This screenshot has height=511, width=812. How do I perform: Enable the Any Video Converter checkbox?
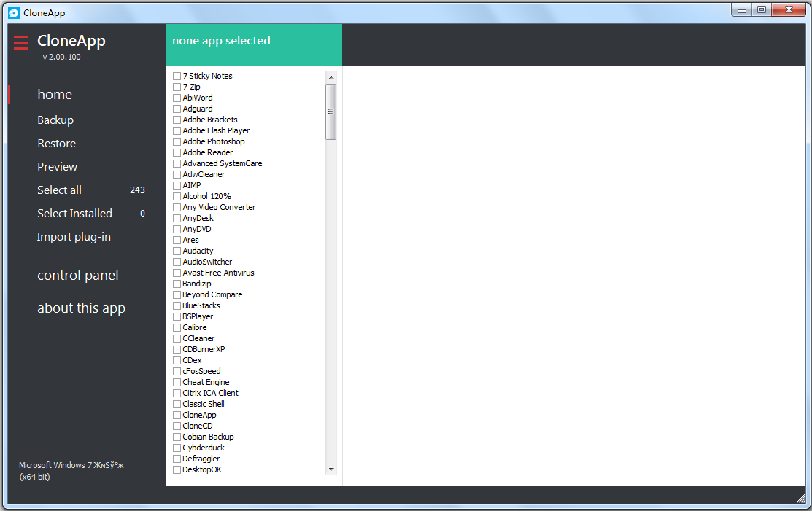(x=177, y=208)
